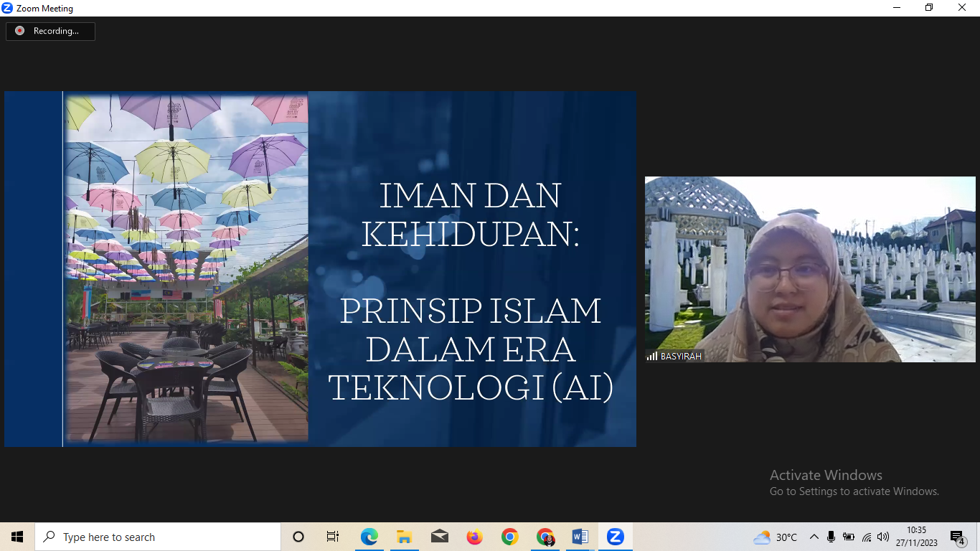Open the Windows Start menu
This screenshot has width=980, height=551.
pos(17,537)
